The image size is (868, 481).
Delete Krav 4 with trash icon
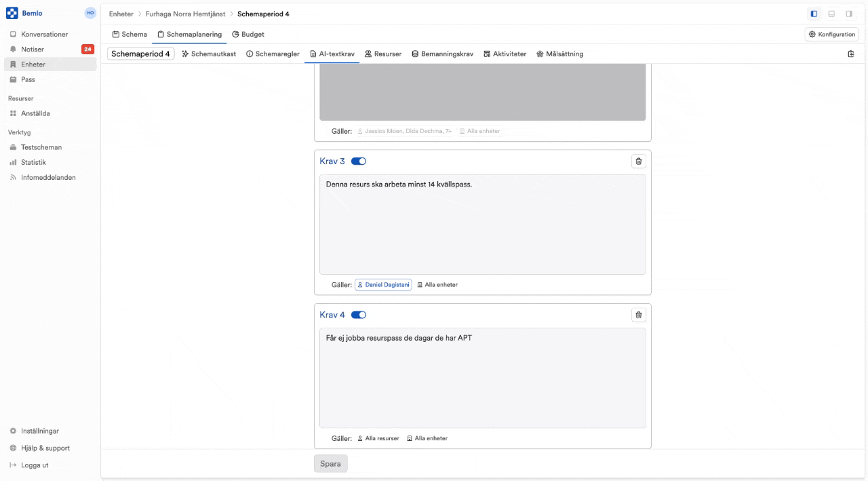(638, 315)
